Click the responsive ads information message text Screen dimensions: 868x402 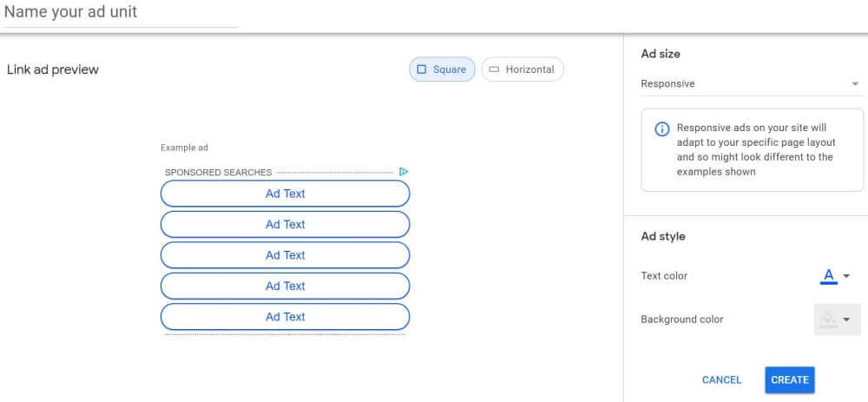756,149
